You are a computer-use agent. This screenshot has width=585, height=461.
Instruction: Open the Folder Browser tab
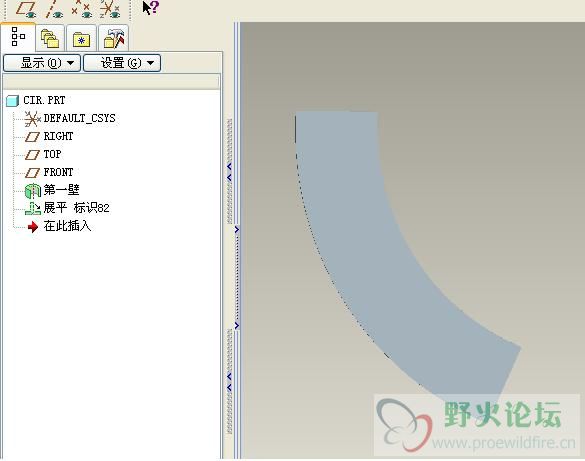point(50,38)
